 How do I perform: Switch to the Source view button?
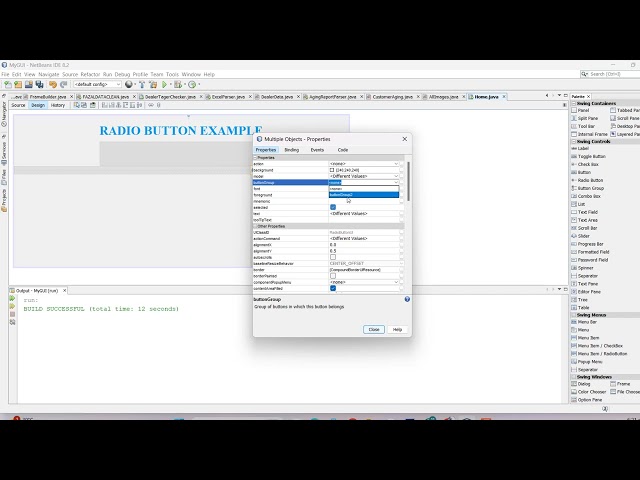[18, 105]
